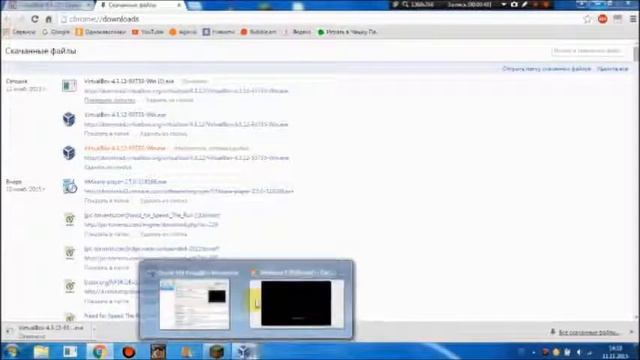Open dropdown arrow on download shelf item
The image size is (640, 360).
pyautogui.click(x=94, y=329)
